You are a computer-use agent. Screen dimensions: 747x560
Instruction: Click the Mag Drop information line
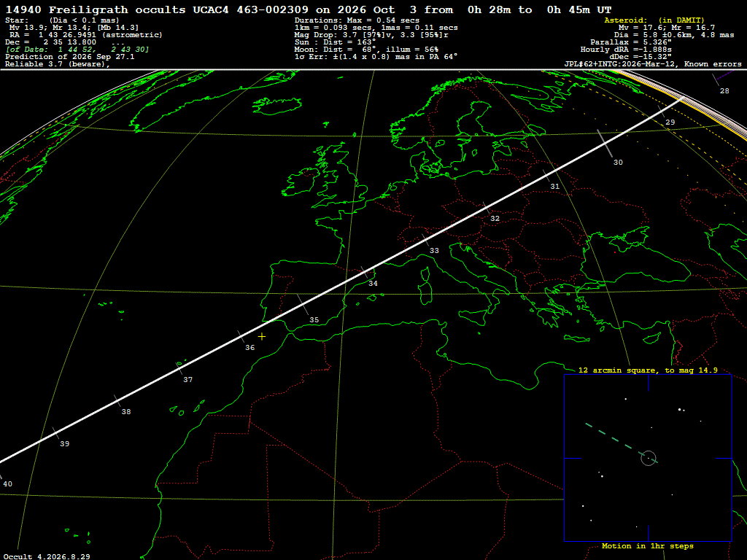(371, 35)
